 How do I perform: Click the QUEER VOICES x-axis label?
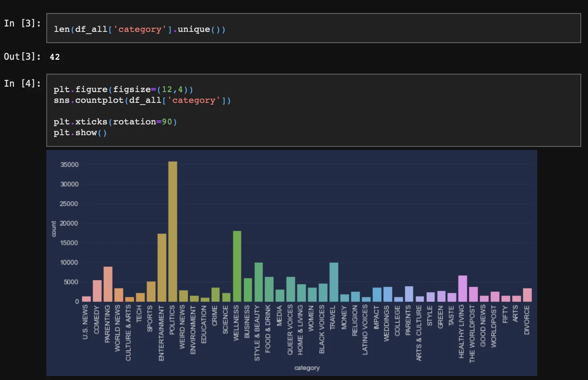click(291, 330)
